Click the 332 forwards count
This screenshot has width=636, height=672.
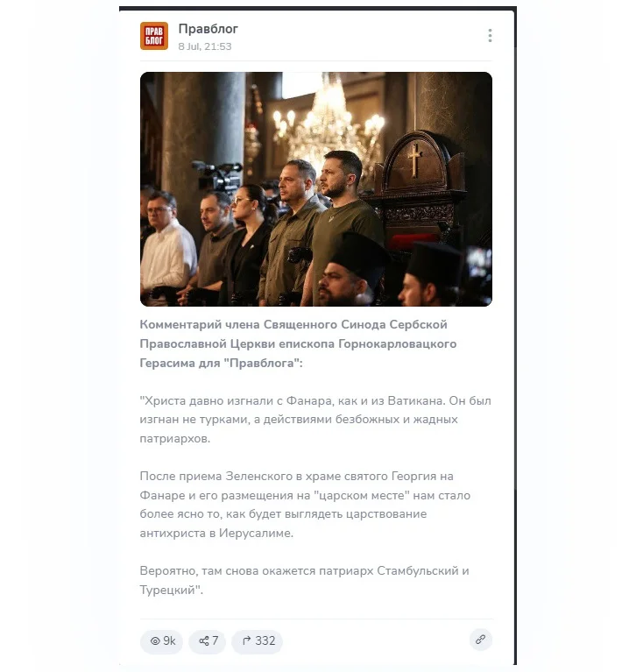pos(265,641)
